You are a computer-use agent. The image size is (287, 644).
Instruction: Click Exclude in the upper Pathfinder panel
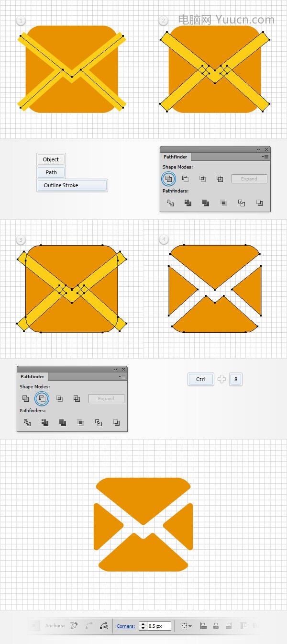220,179
